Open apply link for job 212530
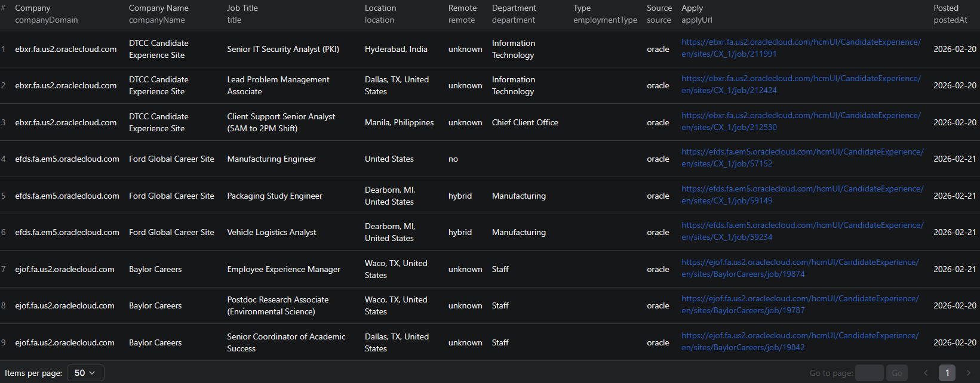The image size is (980, 383). tap(800, 122)
